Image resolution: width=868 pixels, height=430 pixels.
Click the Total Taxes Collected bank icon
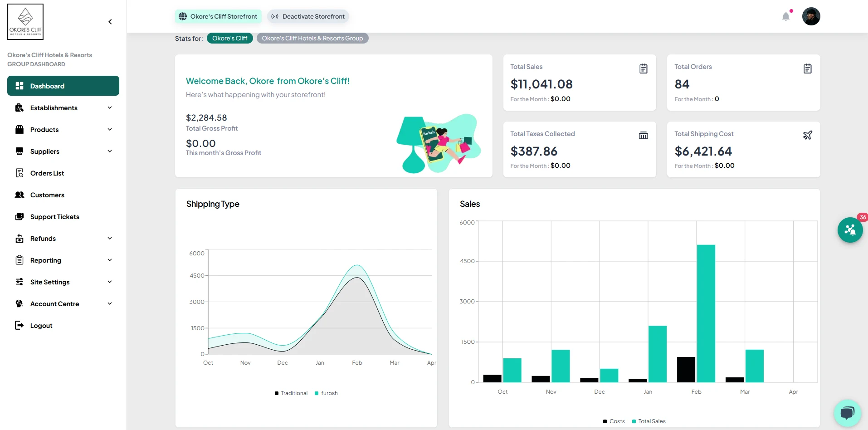coord(643,135)
